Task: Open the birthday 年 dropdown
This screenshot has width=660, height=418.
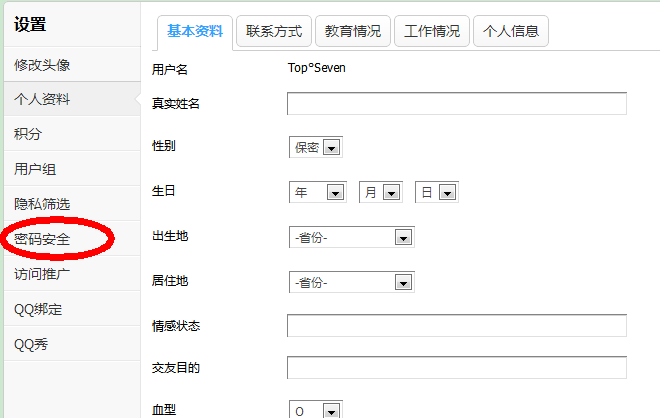Action: tap(318, 192)
